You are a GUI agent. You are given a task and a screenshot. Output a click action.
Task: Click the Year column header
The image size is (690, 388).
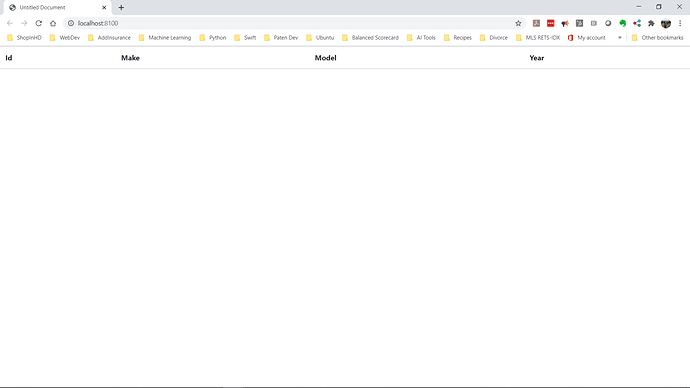pos(536,58)
